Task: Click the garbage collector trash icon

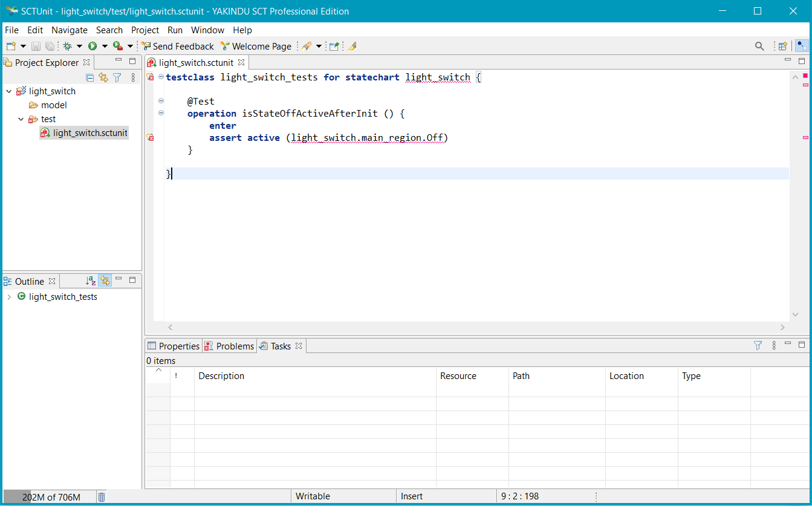Action: point(102,497)
